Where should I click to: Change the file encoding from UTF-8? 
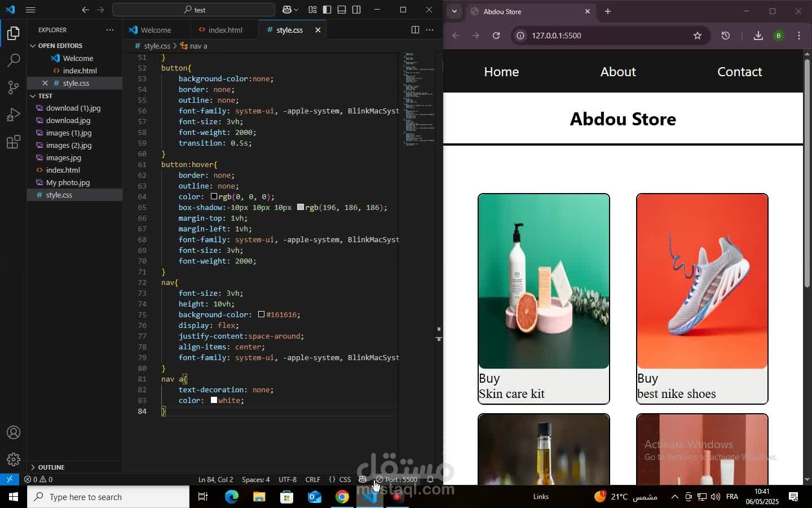click(x=288, y=479)
